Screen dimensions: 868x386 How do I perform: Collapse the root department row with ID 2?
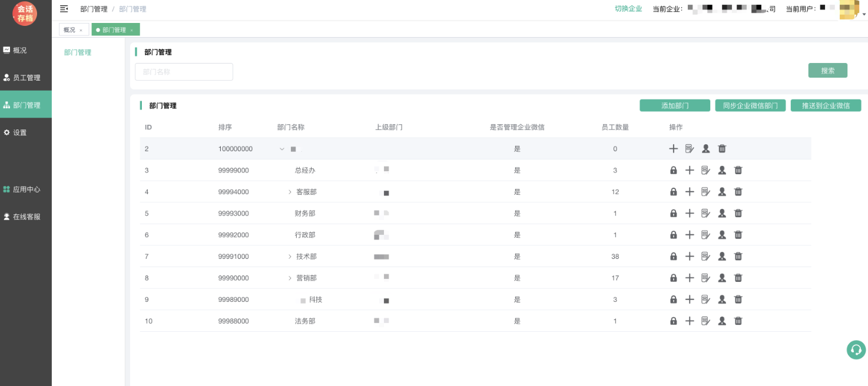coord(282,149)
